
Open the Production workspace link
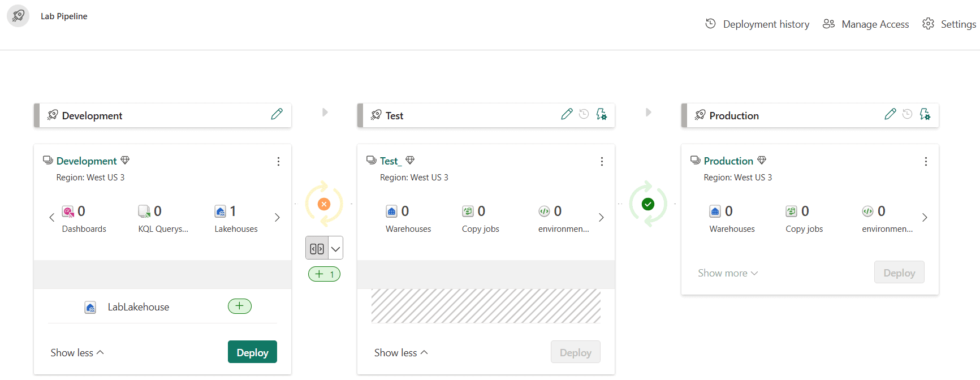728,161
